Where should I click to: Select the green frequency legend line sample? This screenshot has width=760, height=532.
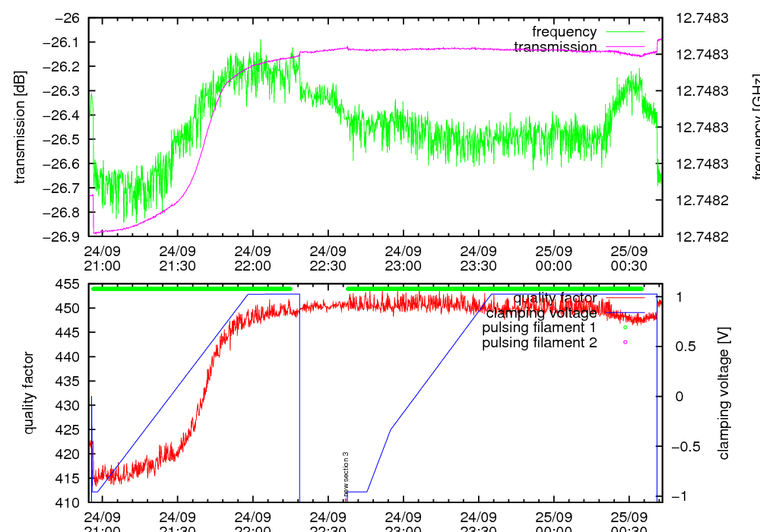click(x=625, y=32)
